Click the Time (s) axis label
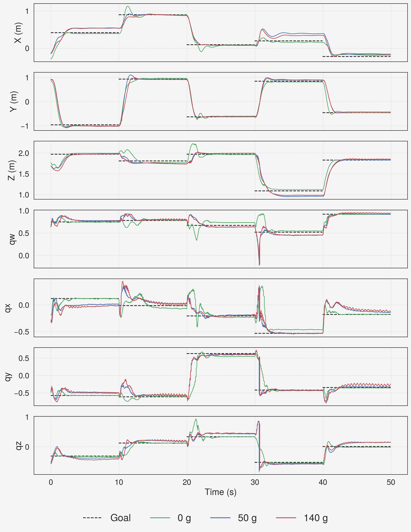This screenshot has width=411, height=532. [x=220, y=492]
